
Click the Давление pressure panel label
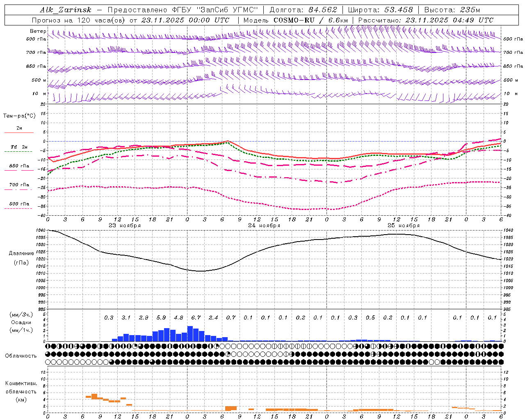click(x=21, y=253)
